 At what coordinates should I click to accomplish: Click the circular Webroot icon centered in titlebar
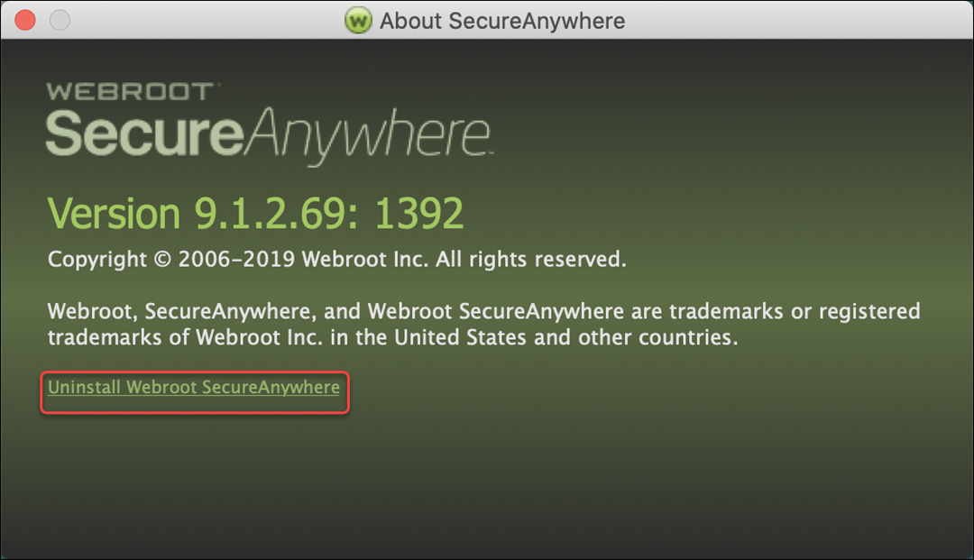point(358,21)
